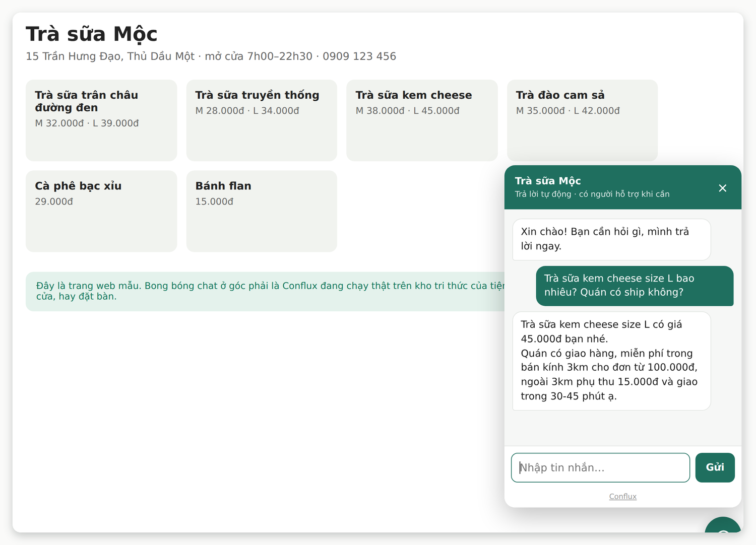Click the price M 32.000đ · L 39.000đ
The width and height of the screenshot is (756, 545).
click(87, 123)
